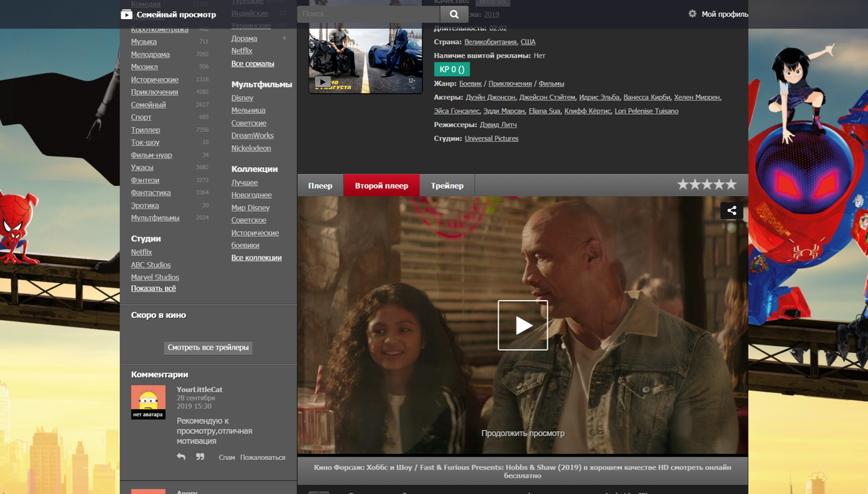This screenshot has width=868, height=494.
Task: Open YourLittleCat username link
Action: coord(199,389)
